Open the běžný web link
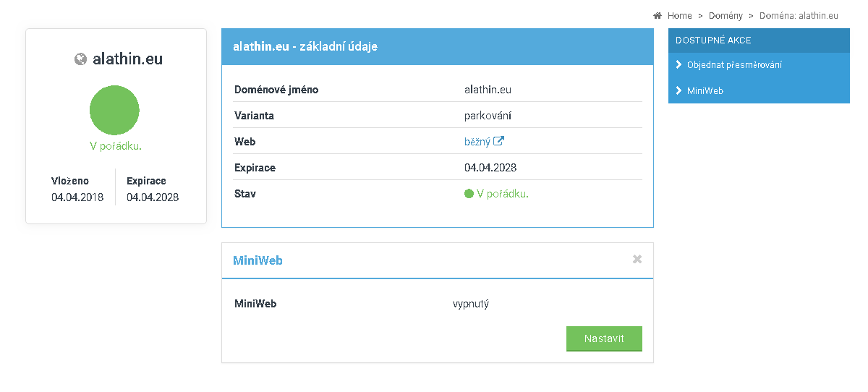Screen dimensions: 868x392 pos(477,142)
